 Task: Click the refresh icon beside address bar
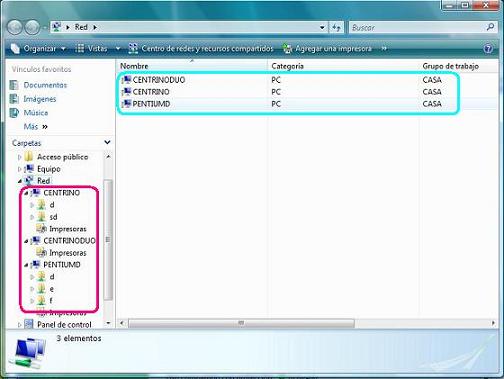[337, 27]
